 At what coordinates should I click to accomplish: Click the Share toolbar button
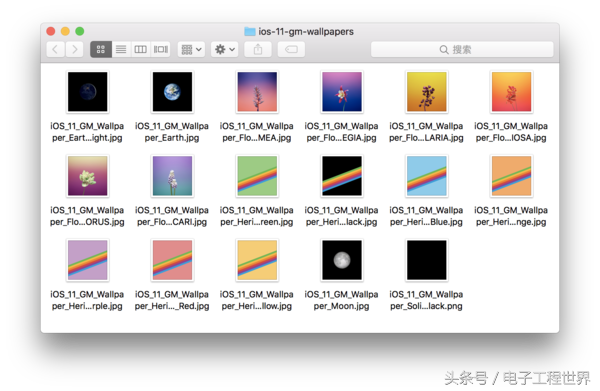258,49
